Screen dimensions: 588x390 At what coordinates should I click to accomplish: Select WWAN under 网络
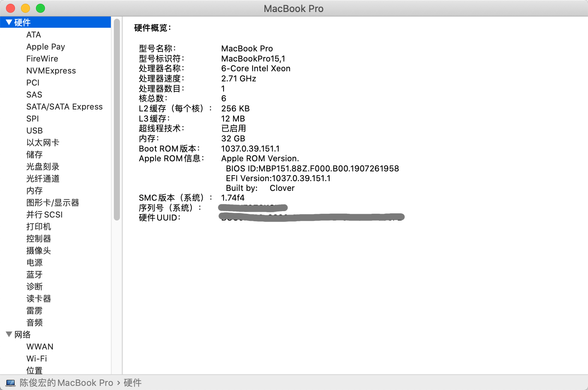pyautogui.click(x=40, y=346)
